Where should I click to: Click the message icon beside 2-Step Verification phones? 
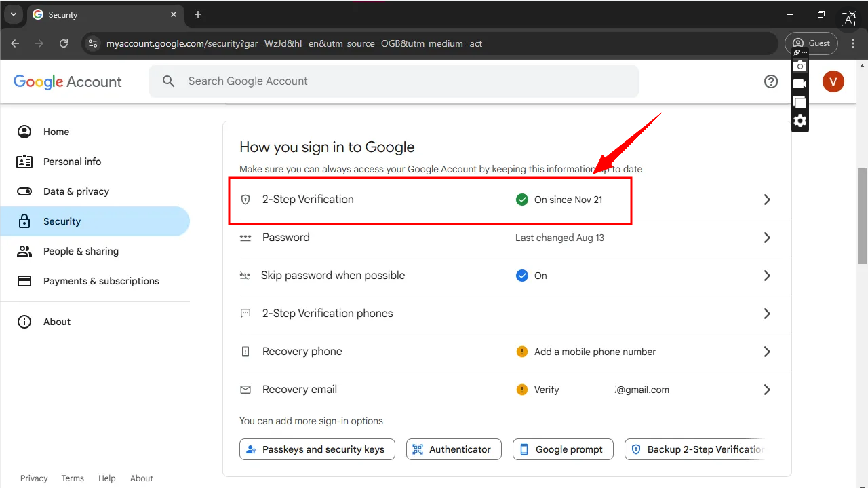tap(245, 314)
